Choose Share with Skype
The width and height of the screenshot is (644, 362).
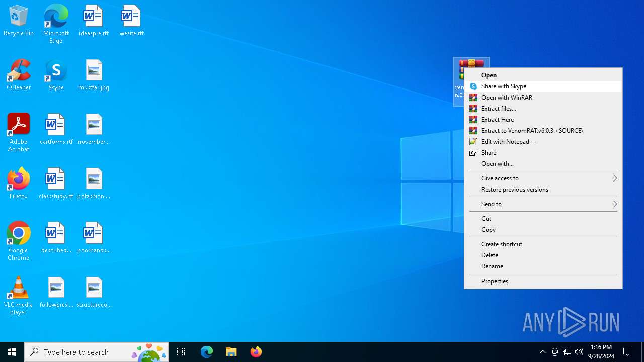click(x=543, y=86)
